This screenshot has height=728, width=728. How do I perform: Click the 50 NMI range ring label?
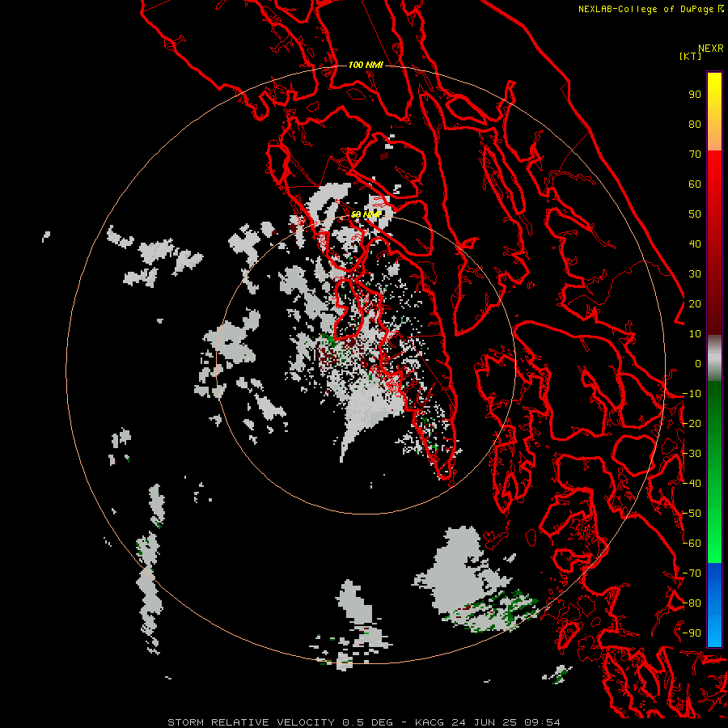pos(366,214)
